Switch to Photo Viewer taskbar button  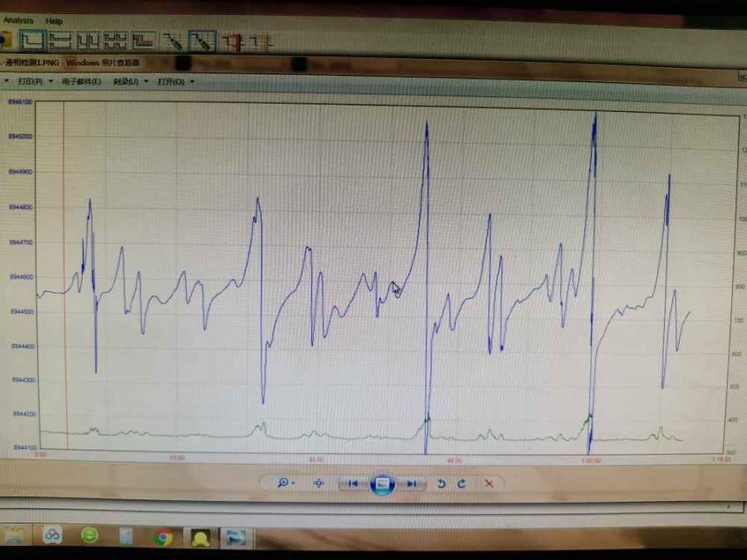(237, 538)
